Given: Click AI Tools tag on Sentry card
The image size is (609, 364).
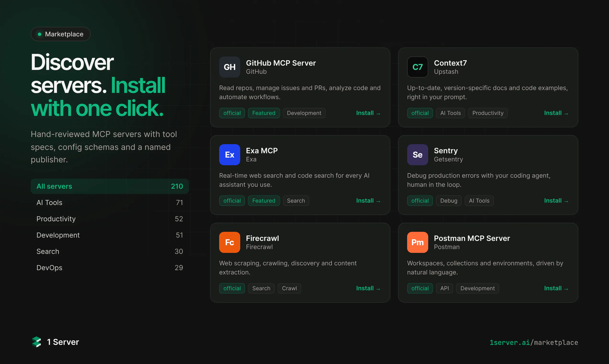Looking at the screenshot, I should pos(479,200).
